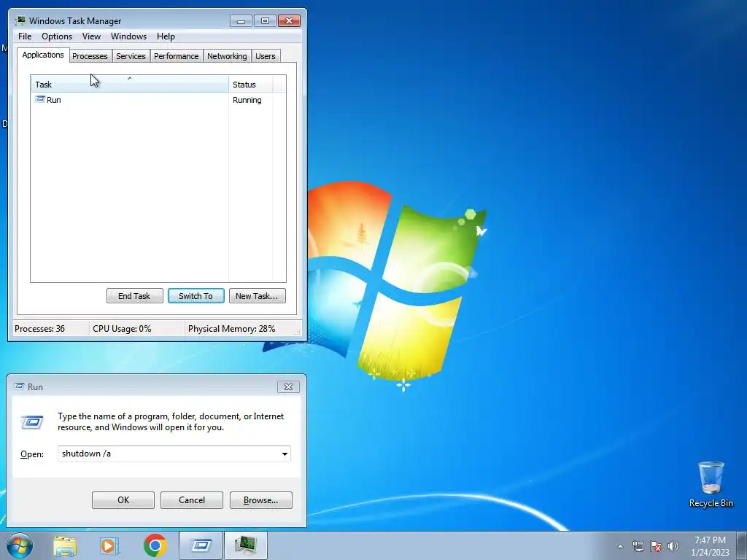Open the Help menu

coord(166,36)
